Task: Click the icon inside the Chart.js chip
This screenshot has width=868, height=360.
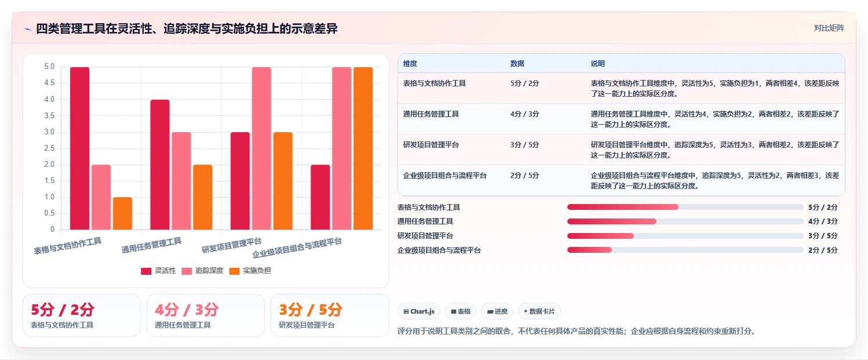Action: (x=406, y=312)
